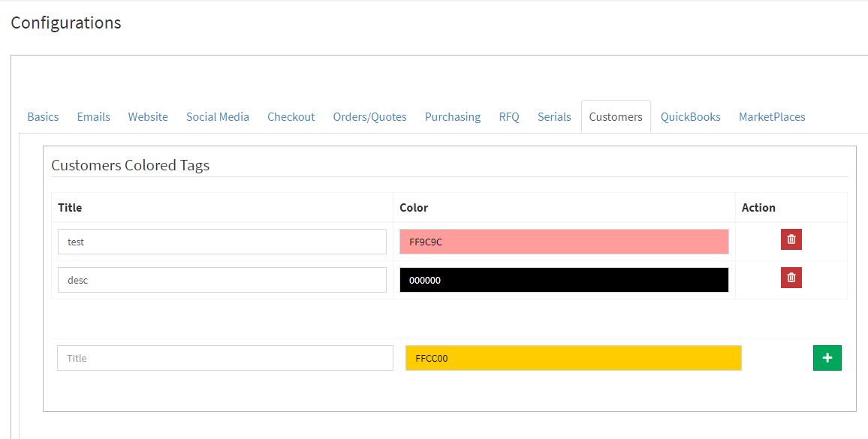Open the black 000000 color field
Viewport: 868px width, 439px height.
(x=564, y=280)
